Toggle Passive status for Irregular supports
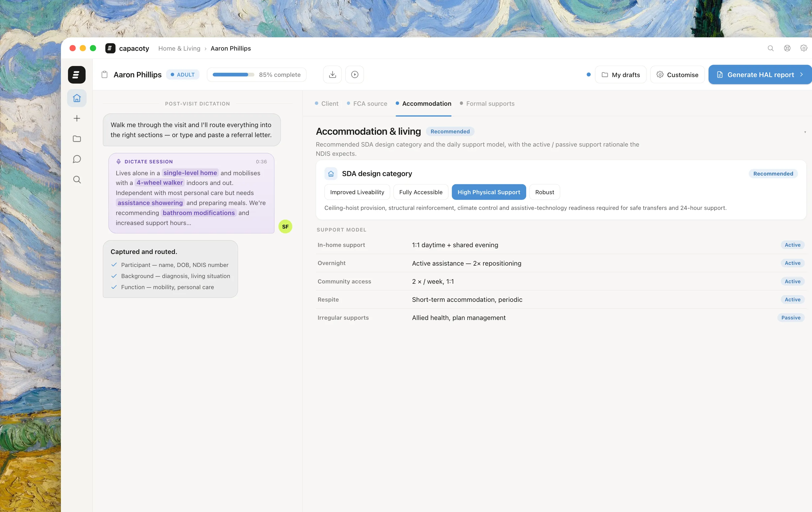The height and width of the screenshot is (512, 812). tap(791, 318)
